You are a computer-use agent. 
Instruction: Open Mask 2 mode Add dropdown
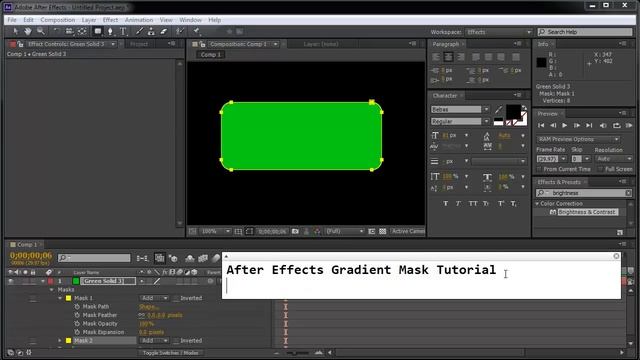pyautogui.click(x=154, y=340)
